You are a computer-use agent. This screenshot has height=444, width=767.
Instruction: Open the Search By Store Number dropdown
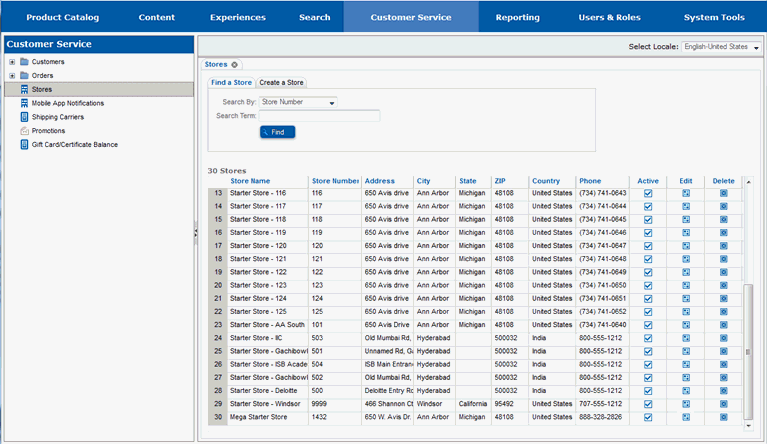pos(298,102)
